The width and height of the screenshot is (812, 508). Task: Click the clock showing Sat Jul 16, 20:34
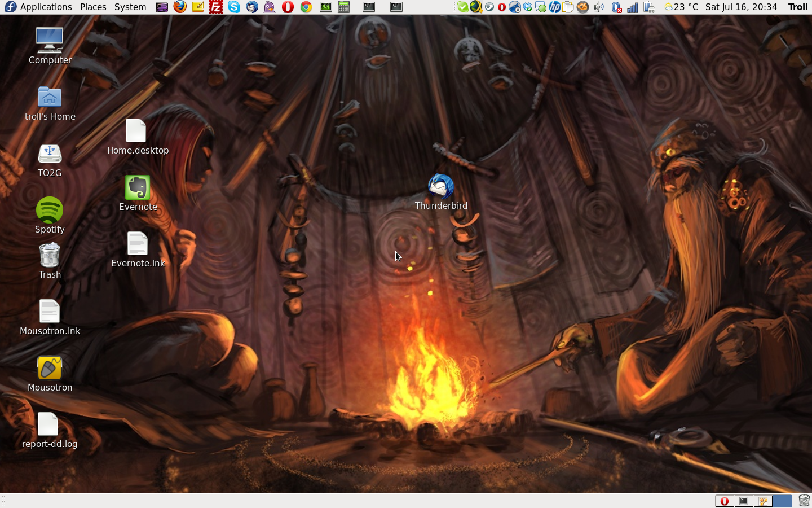coord(741,7)
